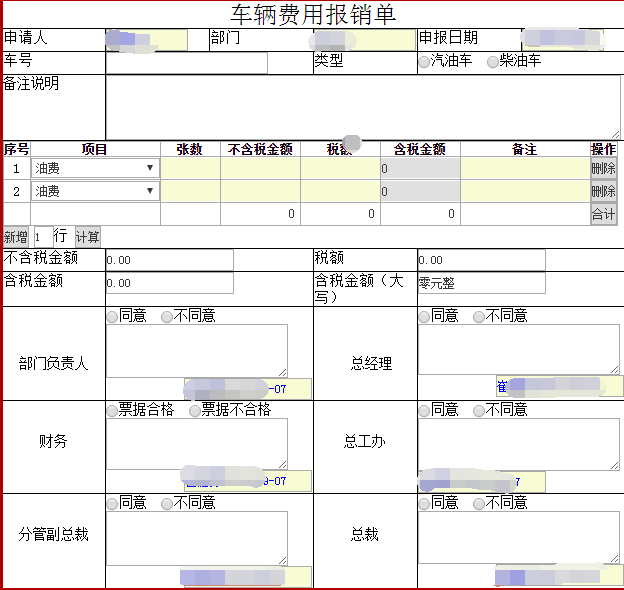Select 票据合格 for 财务
This screenshot has width=624, height=590.
(x=112, y=410)
